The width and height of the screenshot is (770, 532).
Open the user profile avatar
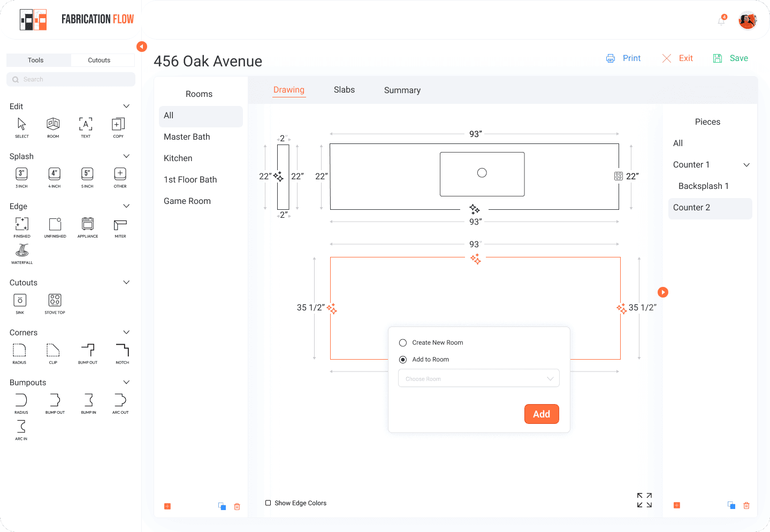point(748,20)
